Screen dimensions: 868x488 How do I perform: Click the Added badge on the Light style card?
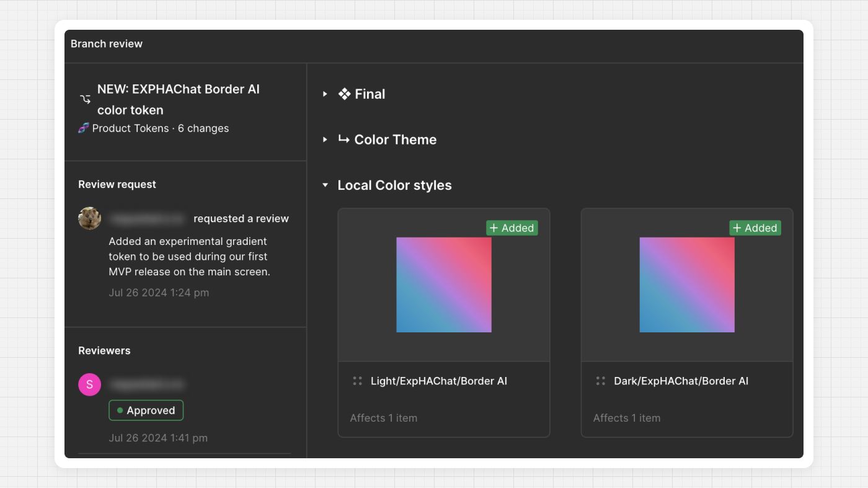511,228
